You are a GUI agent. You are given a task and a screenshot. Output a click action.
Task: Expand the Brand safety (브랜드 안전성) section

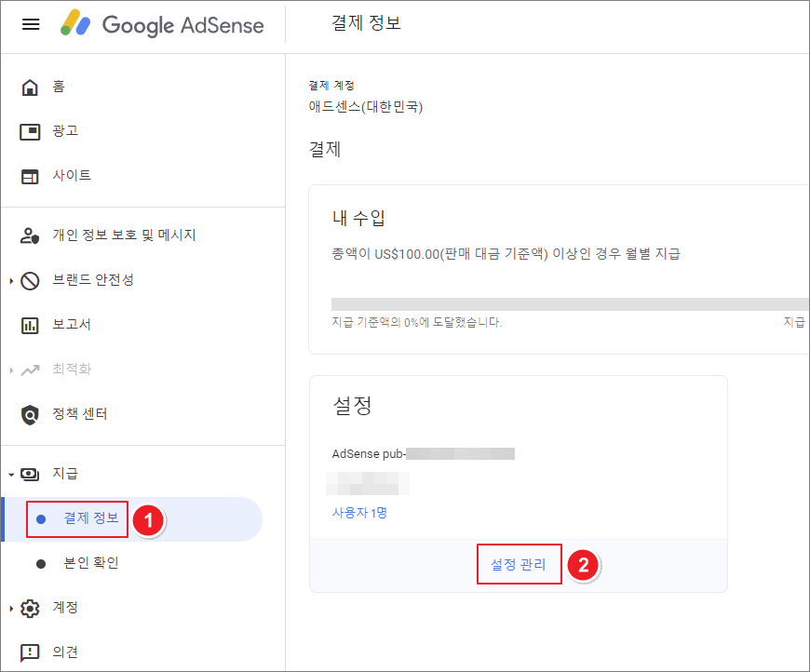click(x=11, y=280)
